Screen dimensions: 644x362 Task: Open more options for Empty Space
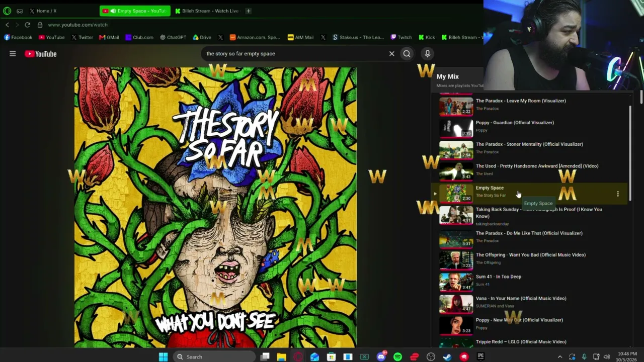point(618,194)
